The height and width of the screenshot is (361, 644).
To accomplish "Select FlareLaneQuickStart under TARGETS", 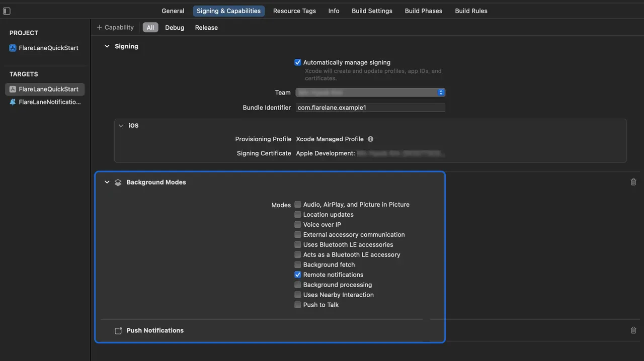I will point(45,89).
